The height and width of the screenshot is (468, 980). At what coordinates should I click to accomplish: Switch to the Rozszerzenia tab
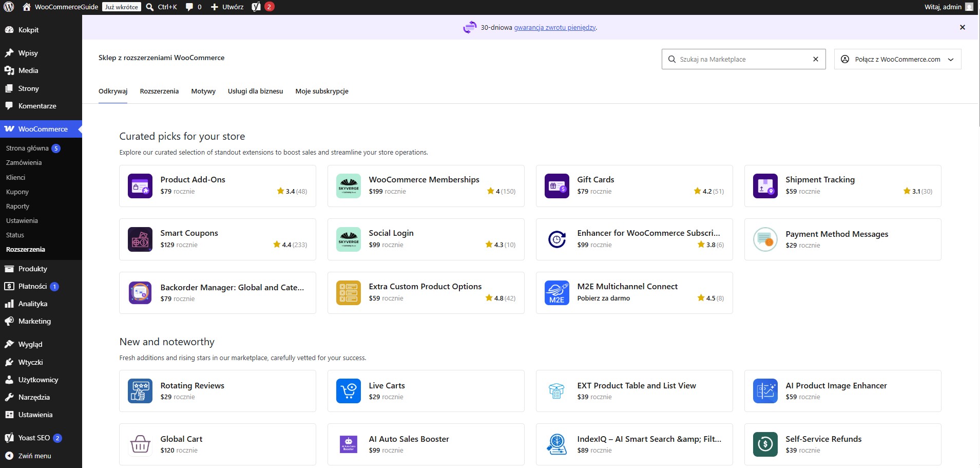pyautogui.click(x=159, y=91)
